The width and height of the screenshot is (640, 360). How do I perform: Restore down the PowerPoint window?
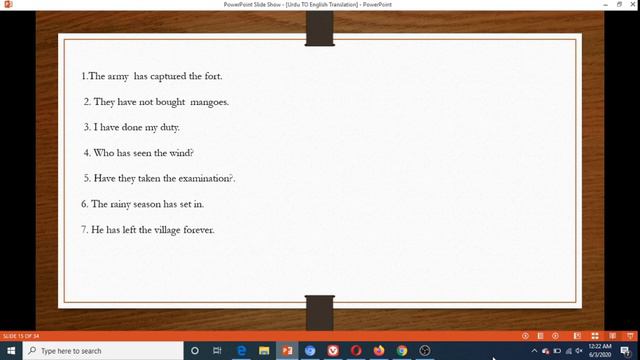(619, 4)
